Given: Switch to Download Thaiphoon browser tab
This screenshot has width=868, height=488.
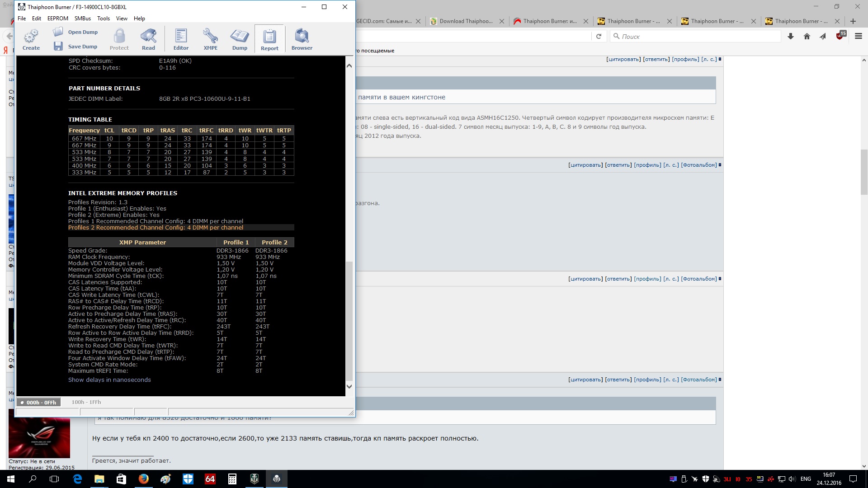Looking at the screenshot, I should (x=466, y=21).
